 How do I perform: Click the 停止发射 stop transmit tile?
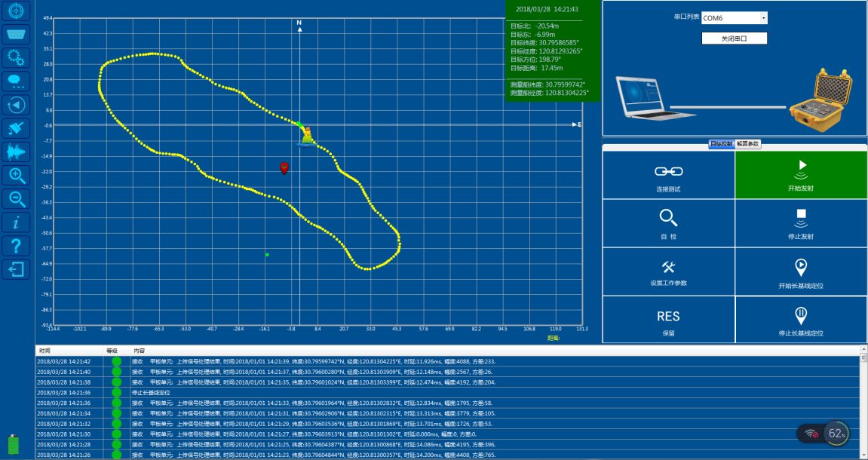point(801,222)
